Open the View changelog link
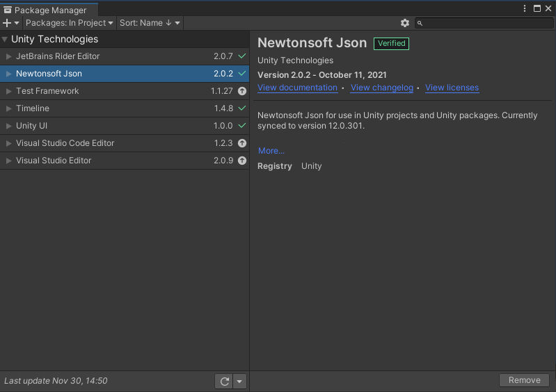The height and width of the screenshot is (392, 556). [382, 88]
